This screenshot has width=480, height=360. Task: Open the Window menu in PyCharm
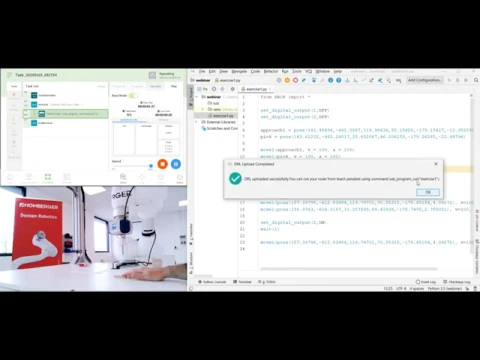point(322,71)
